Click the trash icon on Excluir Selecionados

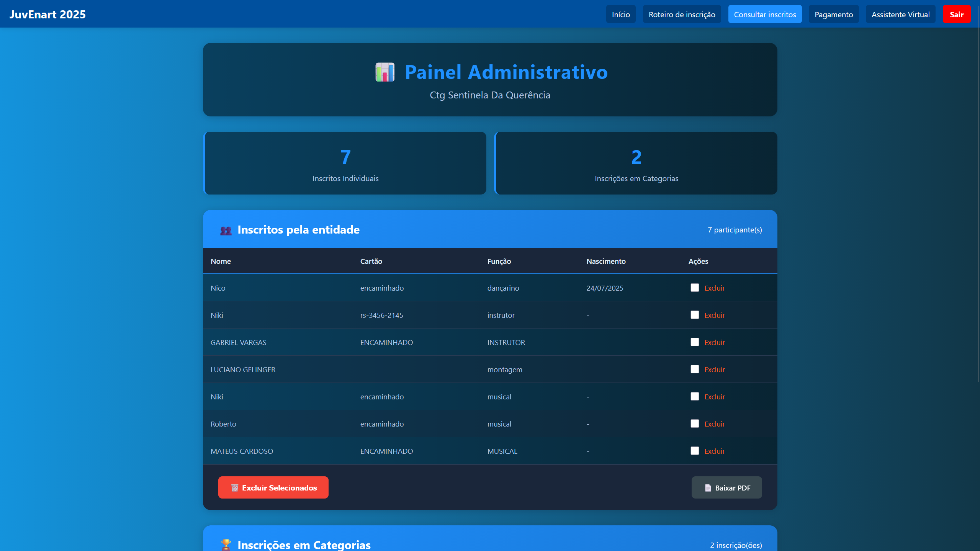(x=235, y=488)
